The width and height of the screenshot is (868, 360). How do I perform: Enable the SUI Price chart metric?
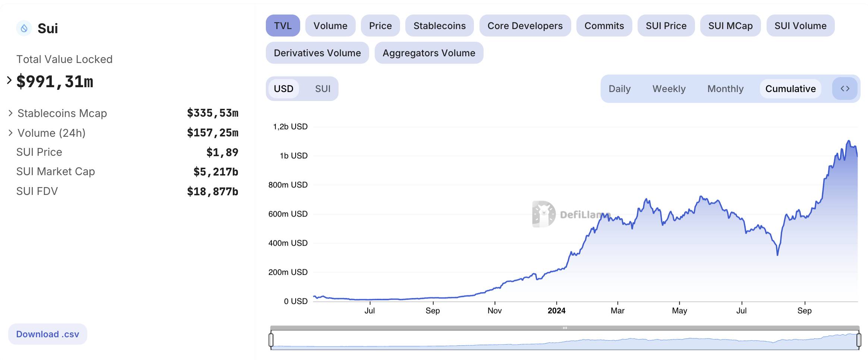click(x=666, y=26)
